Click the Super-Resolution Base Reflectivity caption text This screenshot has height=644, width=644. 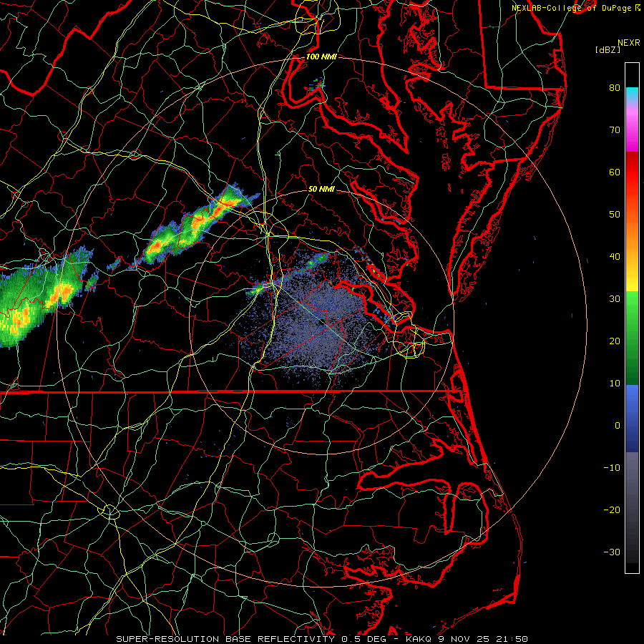coord(225,639)
